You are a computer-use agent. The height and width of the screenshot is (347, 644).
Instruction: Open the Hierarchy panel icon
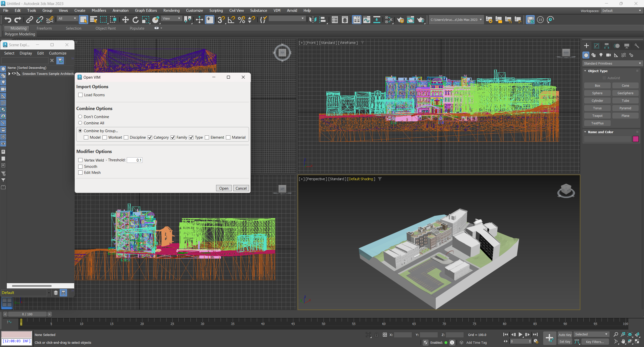(x=607, y=46)
